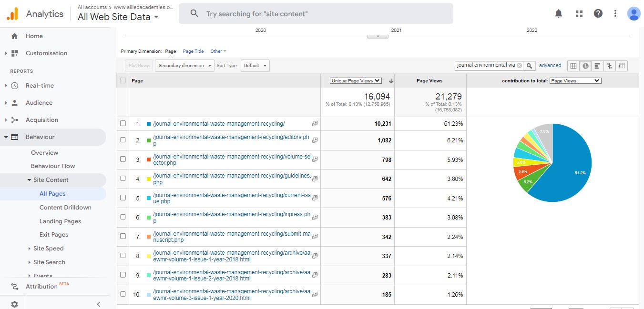Open the Sort Type Default dropdown
The image size is (644, 309).
pos(255,66)
